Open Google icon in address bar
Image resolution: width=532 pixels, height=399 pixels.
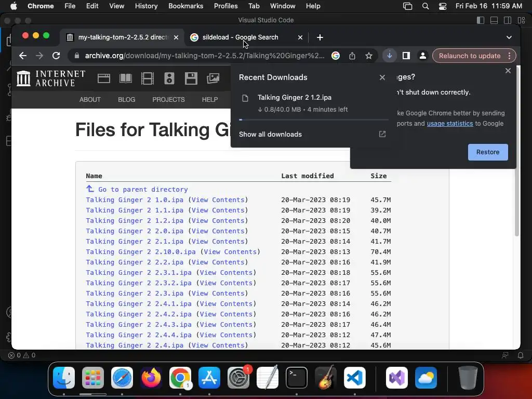[336, 56]
